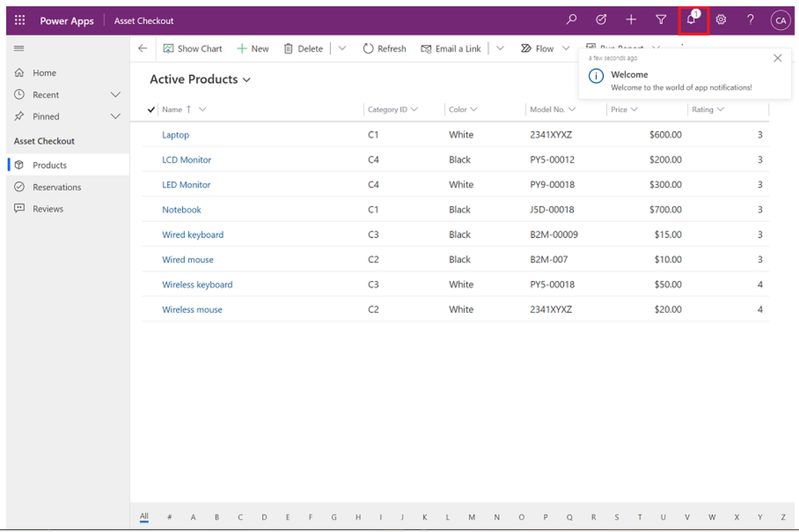Image resolution: width=799 pixels, height=532 pixels.
Task: Filter list by letter M
Action: tap(471, 517)
